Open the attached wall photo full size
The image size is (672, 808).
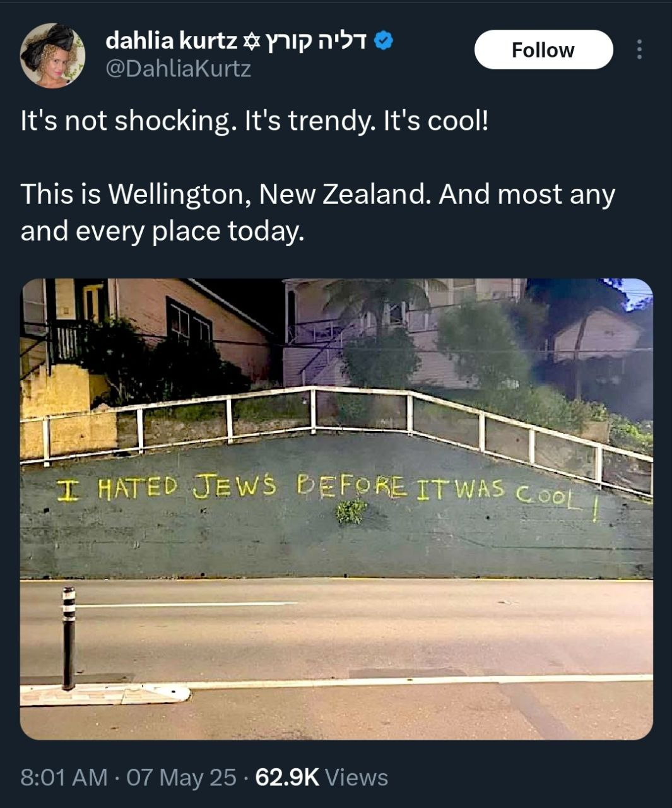(x=336, y=509)
